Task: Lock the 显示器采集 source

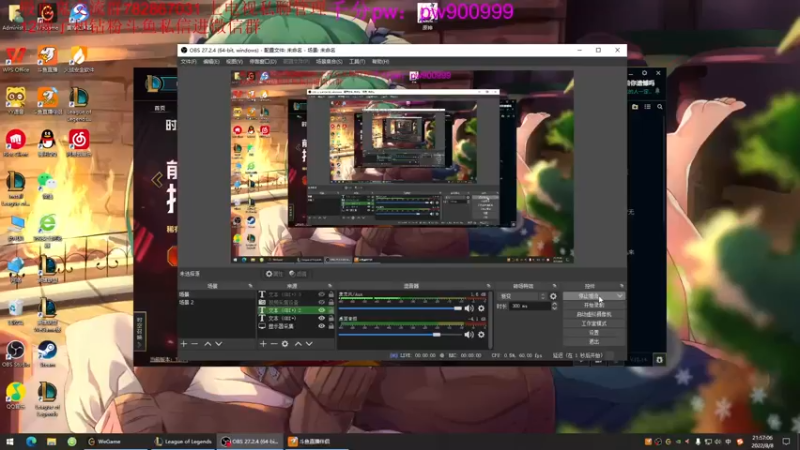Action: click(x=331, y=326)
